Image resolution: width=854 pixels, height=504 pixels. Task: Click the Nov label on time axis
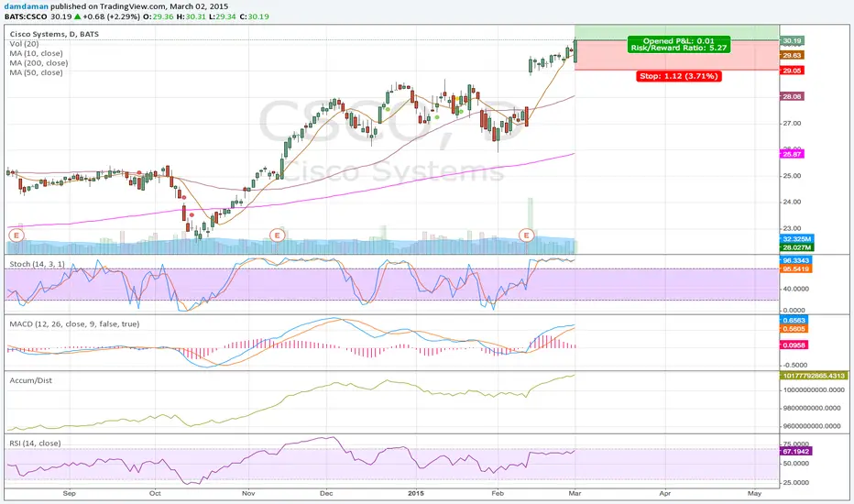(x=248, y=493)
